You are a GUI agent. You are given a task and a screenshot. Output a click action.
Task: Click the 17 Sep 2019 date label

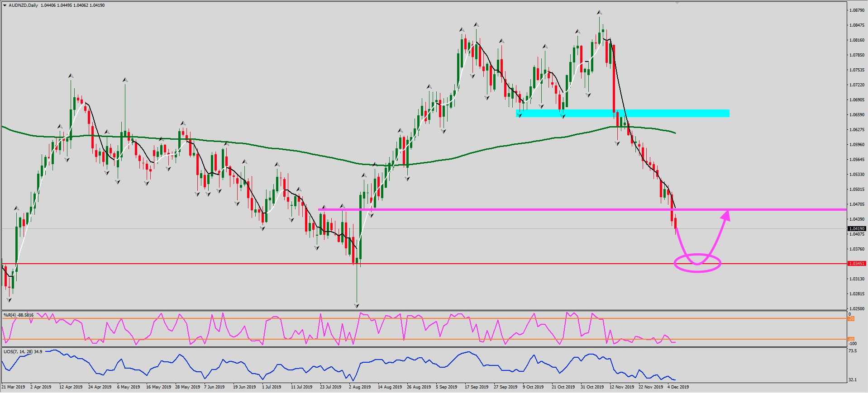click(x=477, y=387)
